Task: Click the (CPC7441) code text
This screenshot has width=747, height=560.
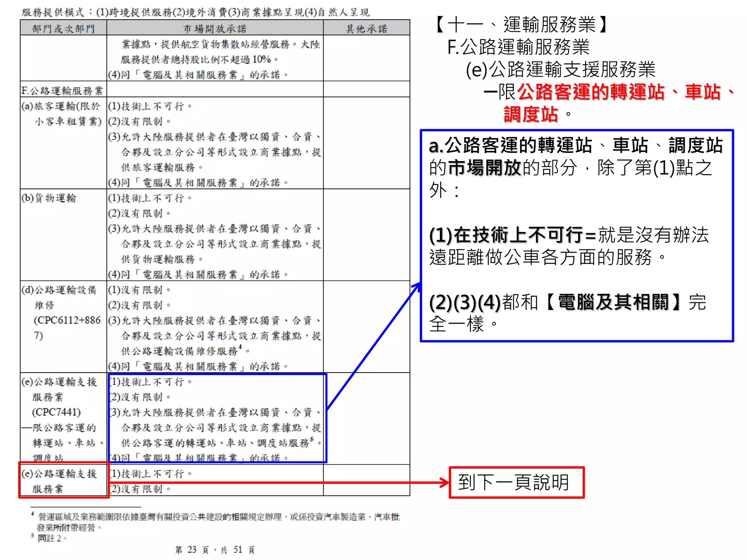Action: [57, 412]
